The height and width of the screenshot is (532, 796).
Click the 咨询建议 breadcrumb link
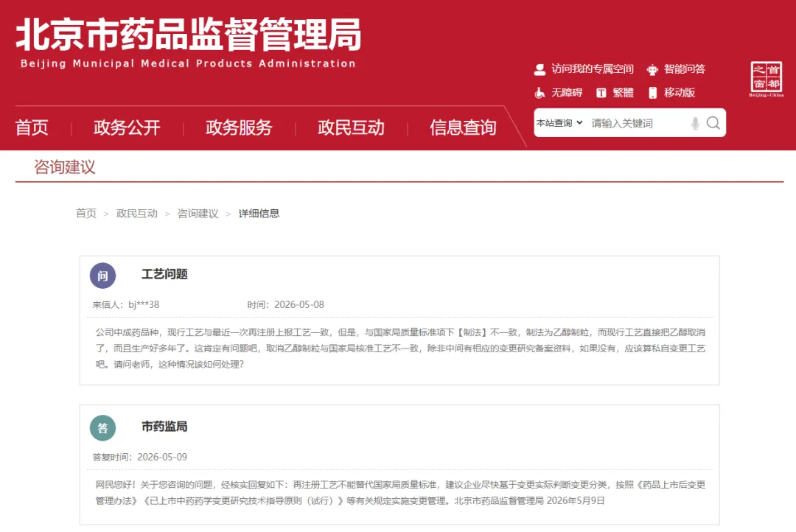pos(198,213)
